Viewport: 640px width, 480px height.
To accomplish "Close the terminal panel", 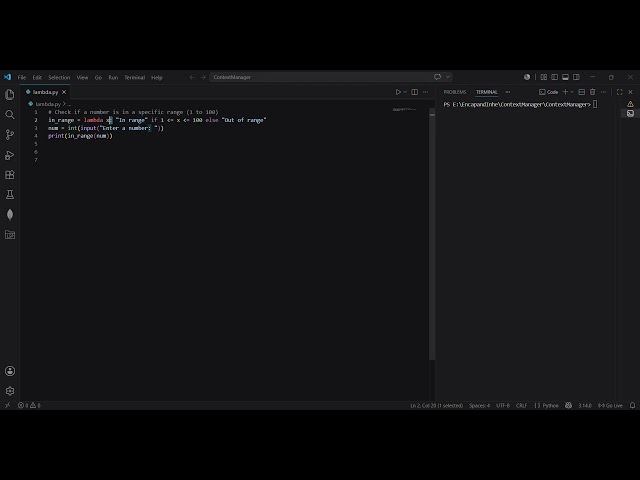I will point(631,92).
